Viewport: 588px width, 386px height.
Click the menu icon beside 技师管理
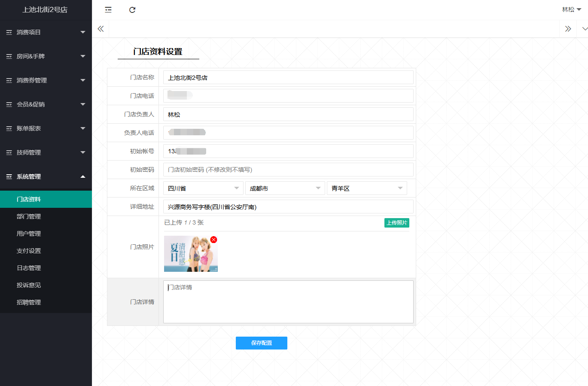click(x=9, y=152)
